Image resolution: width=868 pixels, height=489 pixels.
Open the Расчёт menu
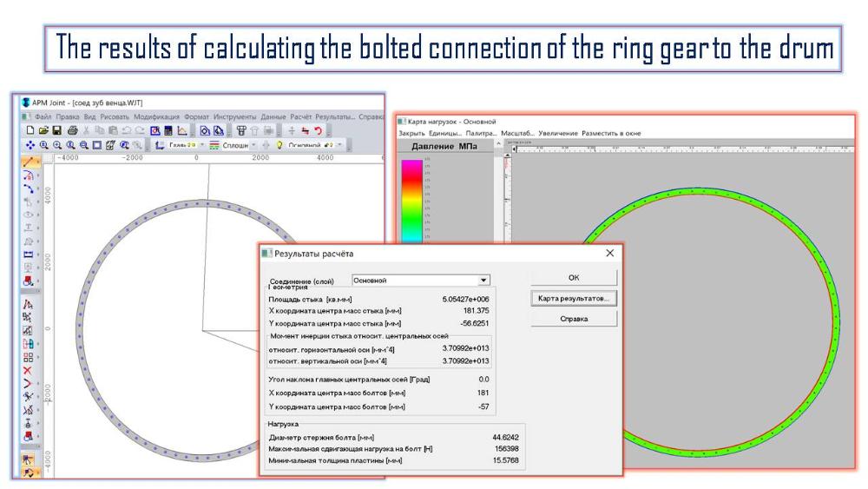pyautogui.click(x=300, y=116)
